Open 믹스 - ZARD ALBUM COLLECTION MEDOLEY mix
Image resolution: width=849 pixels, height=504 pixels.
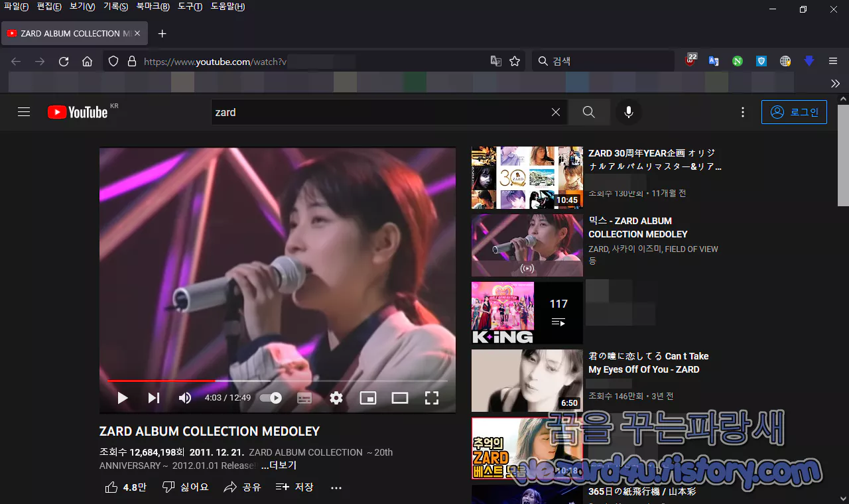638,227
